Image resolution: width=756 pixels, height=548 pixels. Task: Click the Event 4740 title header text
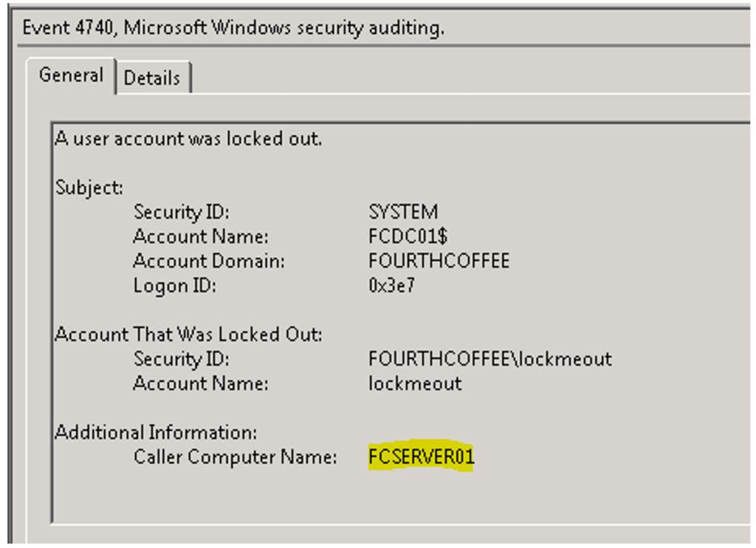pyautogui.click(x=233, y=28)
